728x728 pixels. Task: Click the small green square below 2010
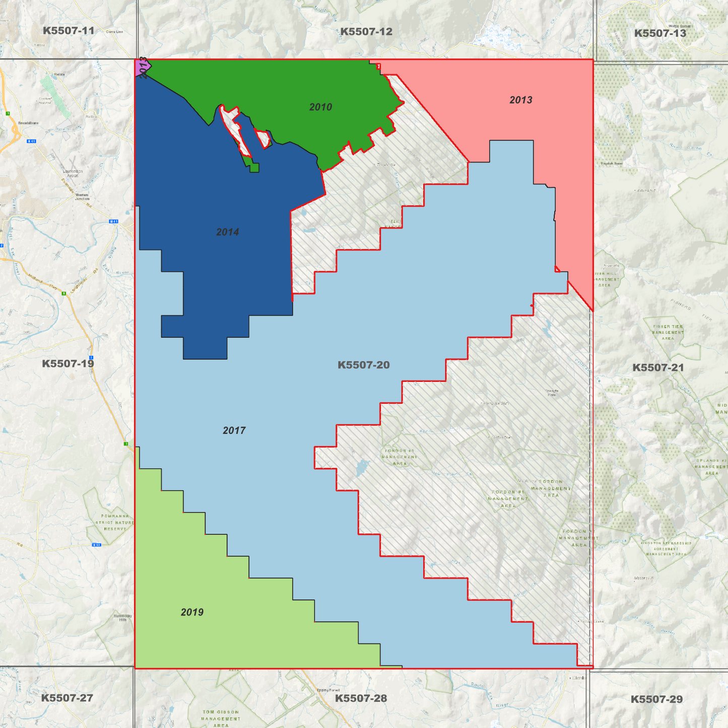[254, 168]
